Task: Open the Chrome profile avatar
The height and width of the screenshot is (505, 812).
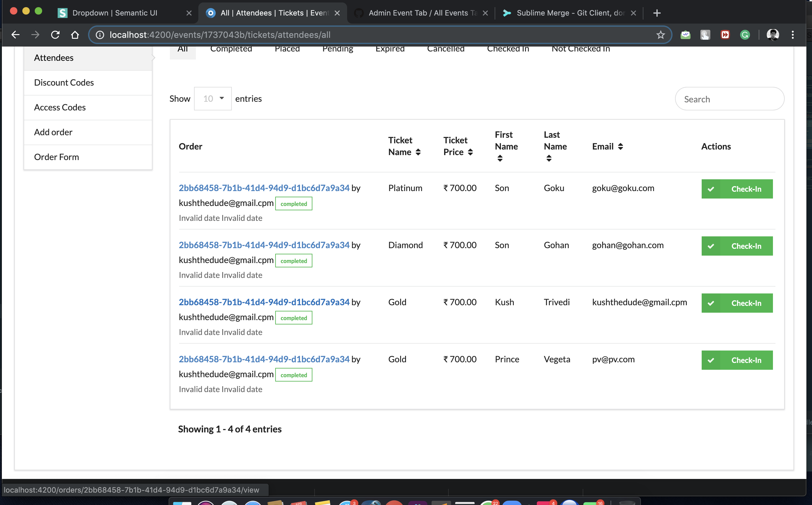Action: pyautogui.click(x=772, y=35)
